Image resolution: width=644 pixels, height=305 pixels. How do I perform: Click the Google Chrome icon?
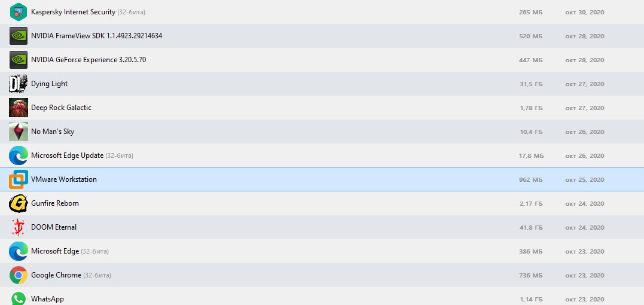click(19, 275)
